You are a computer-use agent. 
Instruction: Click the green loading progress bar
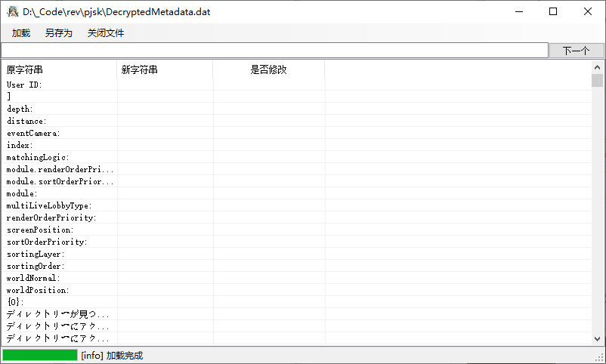tap(39, 355)
